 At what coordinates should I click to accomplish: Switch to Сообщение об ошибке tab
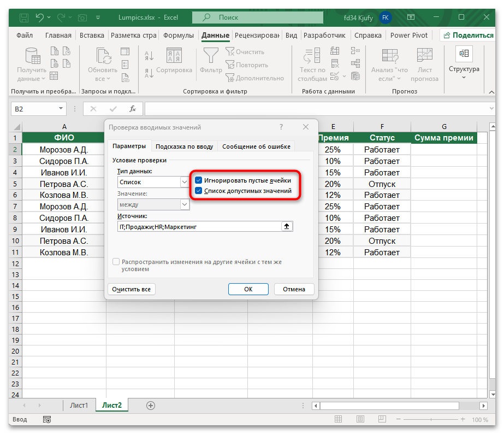[x=257, y=146]
